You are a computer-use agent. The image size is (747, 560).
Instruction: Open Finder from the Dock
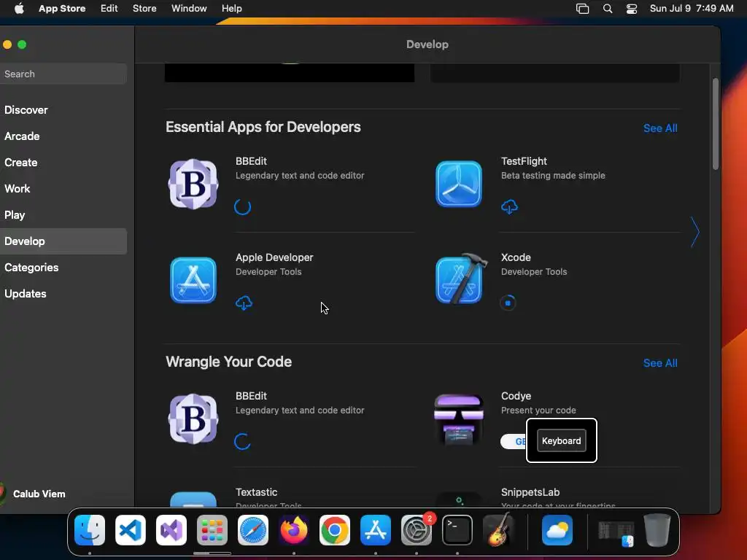[x=90, y=530]
